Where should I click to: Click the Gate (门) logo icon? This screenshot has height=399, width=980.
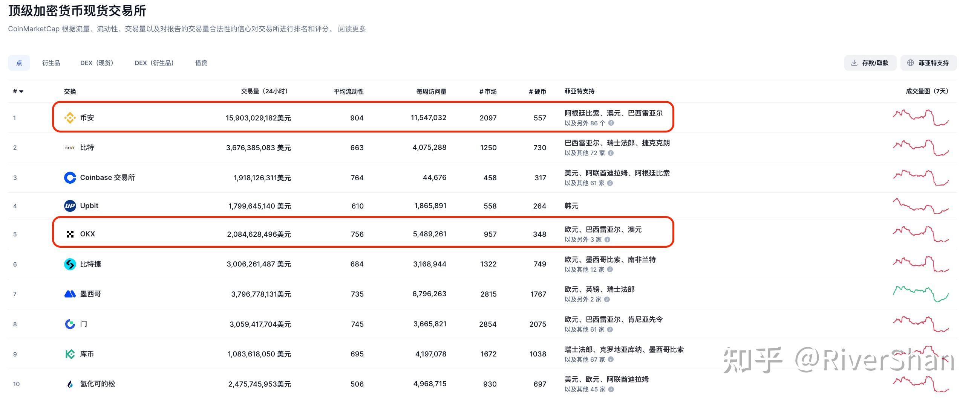pyautogui.click(x=70, y=324)
